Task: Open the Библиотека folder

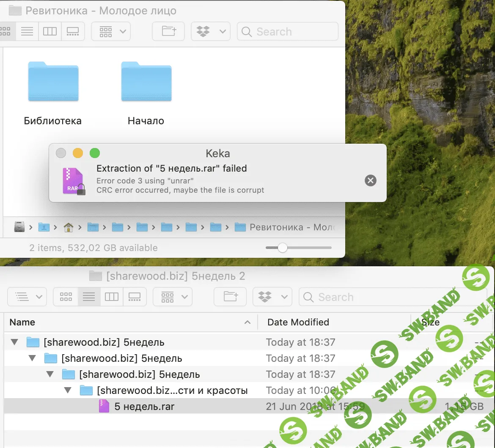Action: click(53, 83)
